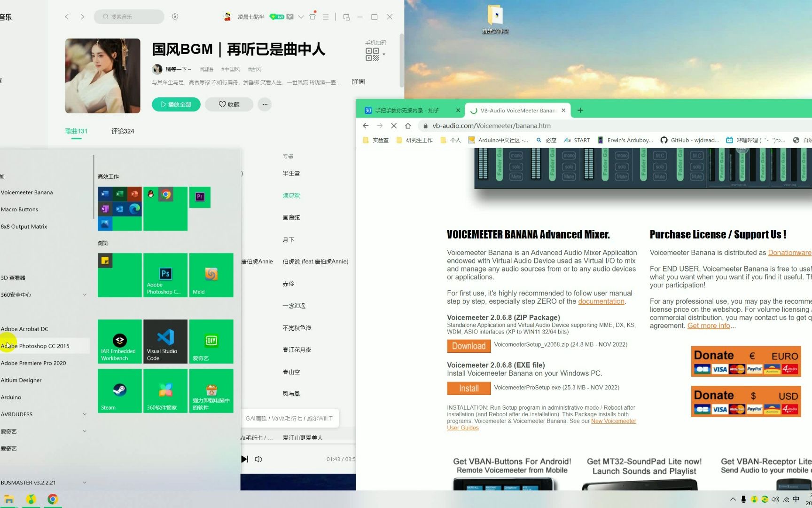
Task: Open the 研究生工作 bookmark folder
Action: 415,140
